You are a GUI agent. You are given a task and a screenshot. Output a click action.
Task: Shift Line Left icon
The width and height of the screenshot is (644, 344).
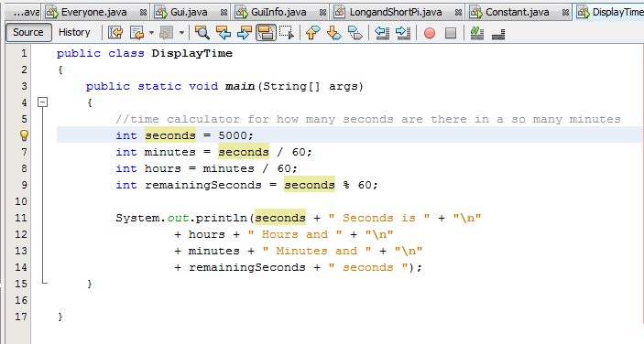click(x=382, y=32)
